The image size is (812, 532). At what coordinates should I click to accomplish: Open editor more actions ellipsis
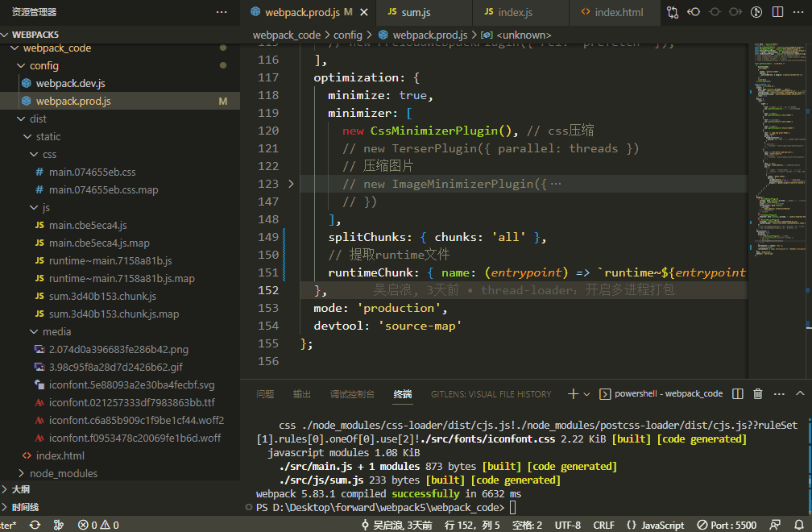click(x=798, y=12)
